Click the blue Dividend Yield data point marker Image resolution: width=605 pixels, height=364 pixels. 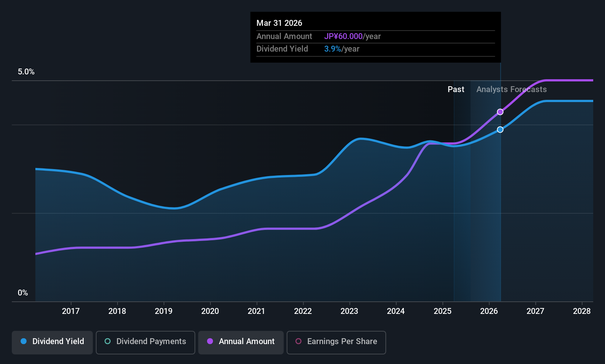coord(500,130)
